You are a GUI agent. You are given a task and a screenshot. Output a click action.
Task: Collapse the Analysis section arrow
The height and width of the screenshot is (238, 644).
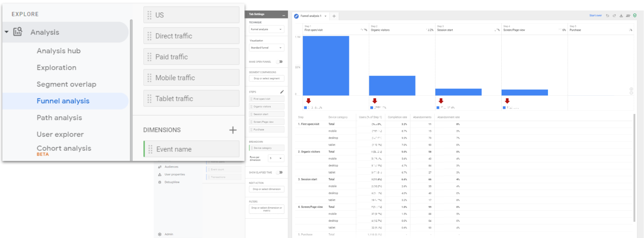tap(6, 32)
